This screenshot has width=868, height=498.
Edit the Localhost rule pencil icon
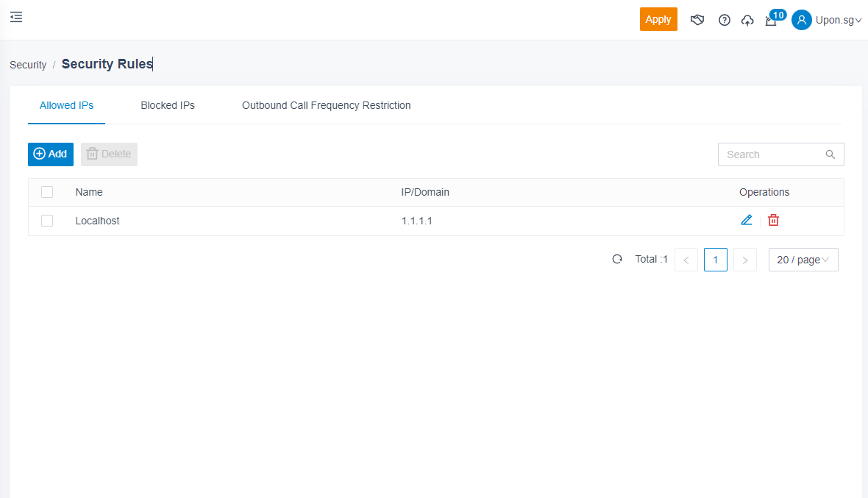tap(747, 220)
